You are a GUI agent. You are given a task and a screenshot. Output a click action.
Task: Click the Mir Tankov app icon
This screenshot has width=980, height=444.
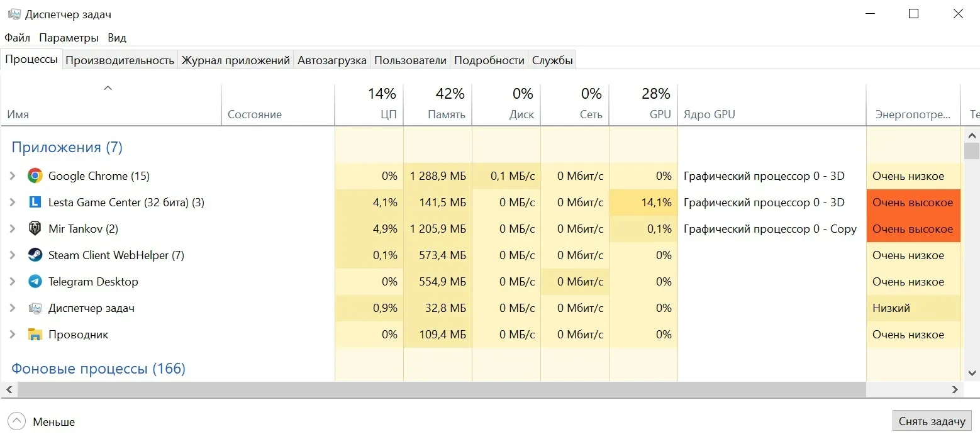coord(35,229)
